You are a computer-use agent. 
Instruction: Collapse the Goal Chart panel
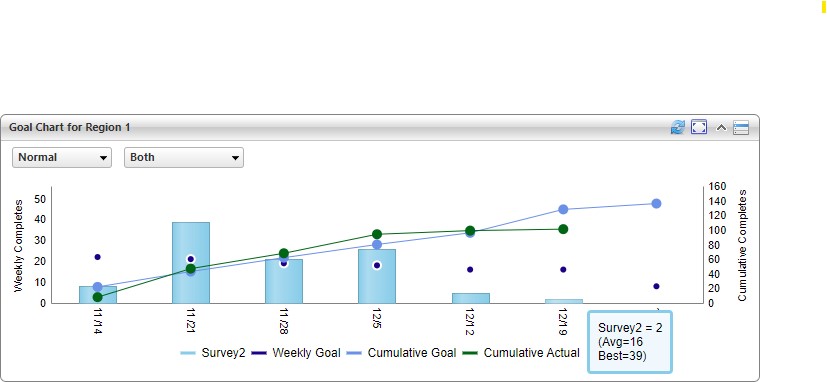tap(721, 128)
